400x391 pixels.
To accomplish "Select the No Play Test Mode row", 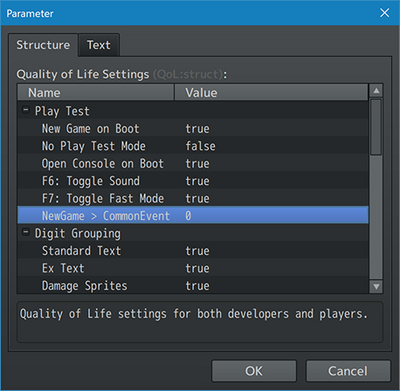I will [x=193, y=146].
